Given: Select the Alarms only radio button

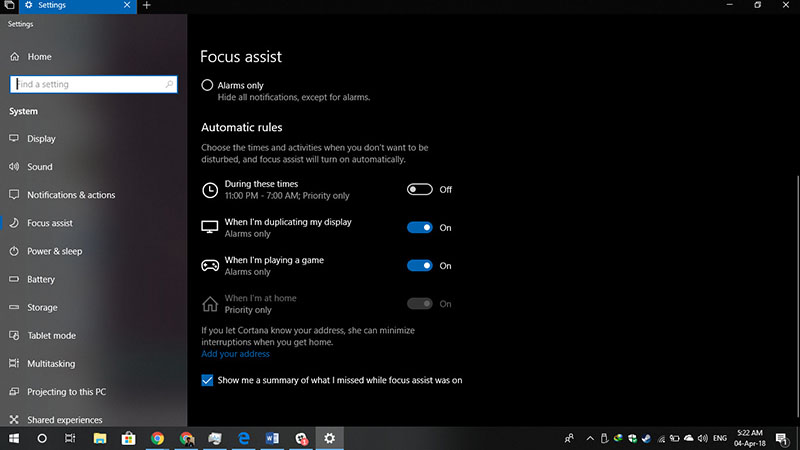Looking at the screenshot, I should (207, 86).
